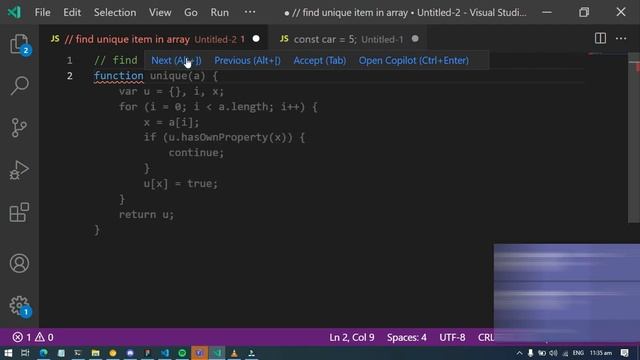
Task: Show Next Copilot suggestion (Alt+])
Action: click(x=176, y=60)
